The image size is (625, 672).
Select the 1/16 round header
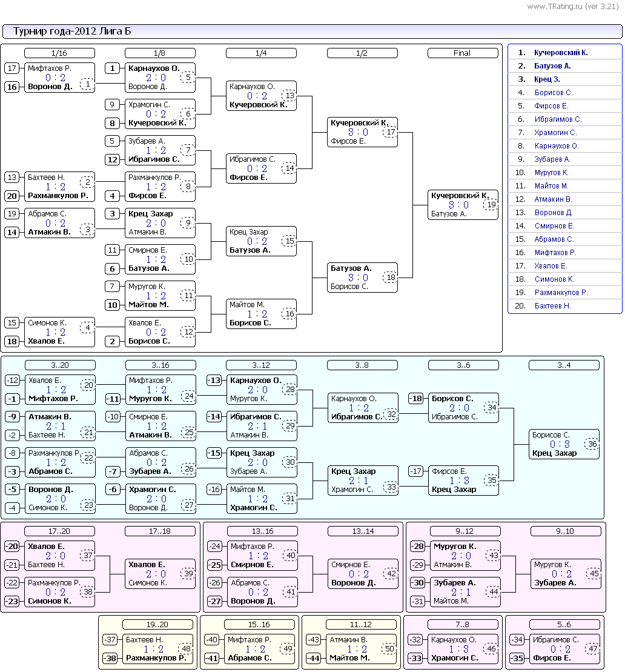pyautogui.click(x=59, y=53)
